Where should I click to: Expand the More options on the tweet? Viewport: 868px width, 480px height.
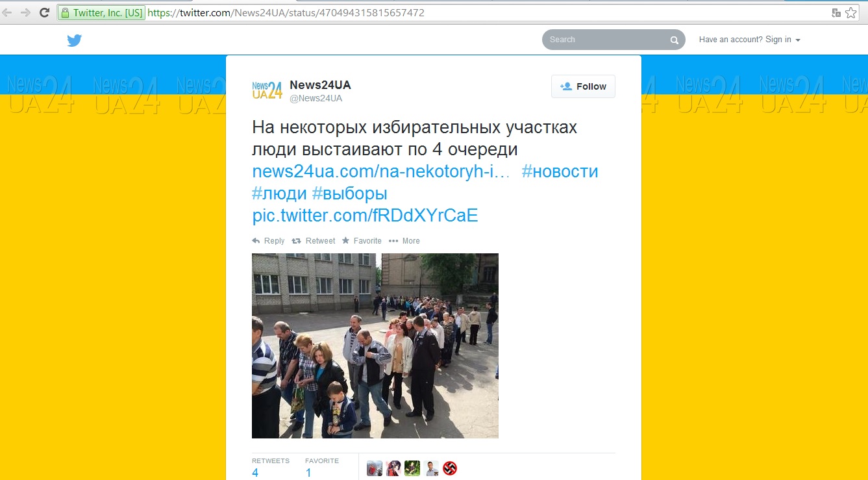point(404,241)
